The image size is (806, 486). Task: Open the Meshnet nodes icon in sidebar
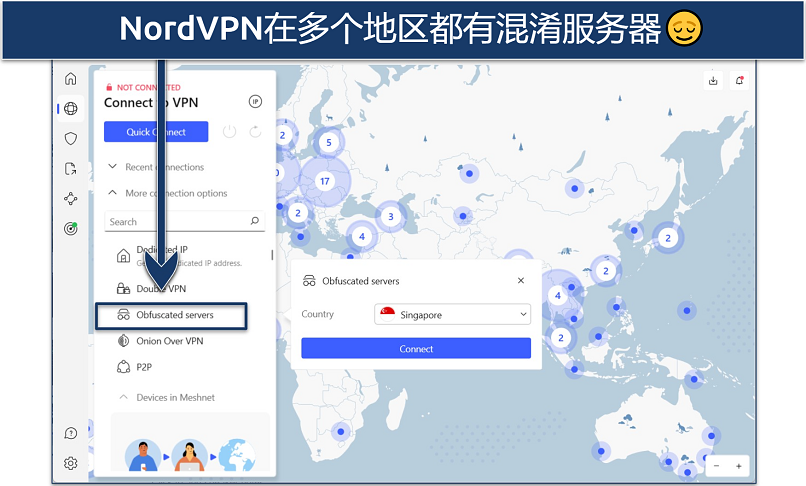pos(70,199)
